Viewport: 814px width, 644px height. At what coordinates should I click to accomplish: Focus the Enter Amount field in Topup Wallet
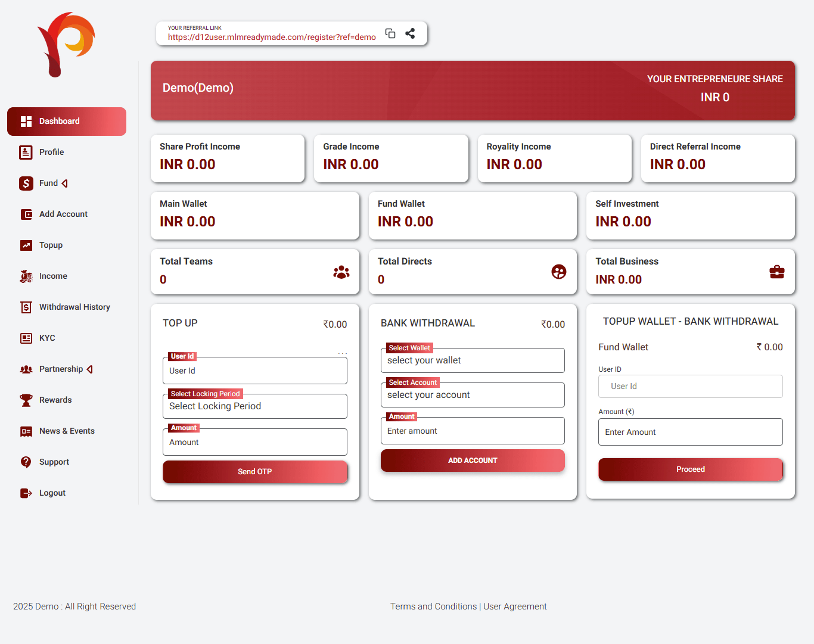[x=690, y=432]
